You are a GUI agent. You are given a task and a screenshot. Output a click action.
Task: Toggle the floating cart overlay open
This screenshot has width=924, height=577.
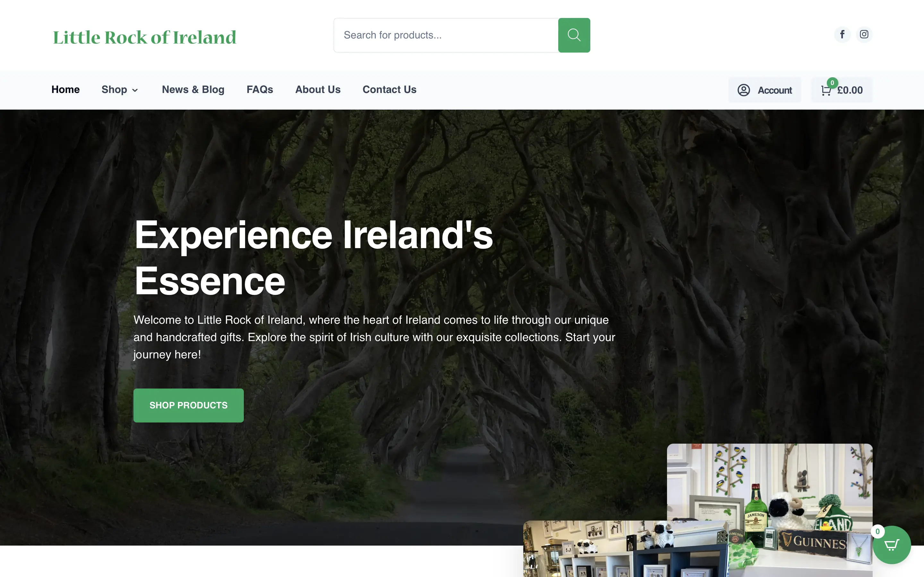point(892,545)
